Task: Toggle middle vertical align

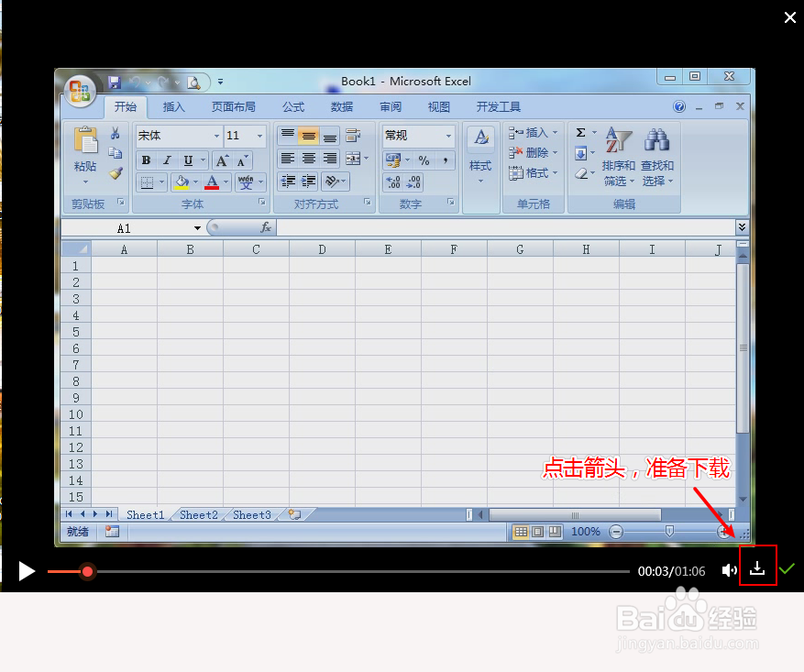Action: coord(309,136)
